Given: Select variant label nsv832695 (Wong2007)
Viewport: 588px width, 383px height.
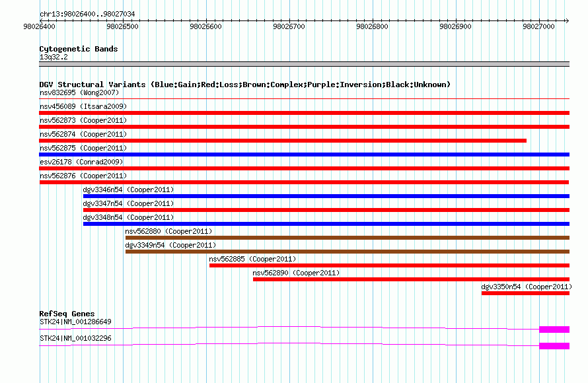Looking at the screenshot, I should 79,92.
